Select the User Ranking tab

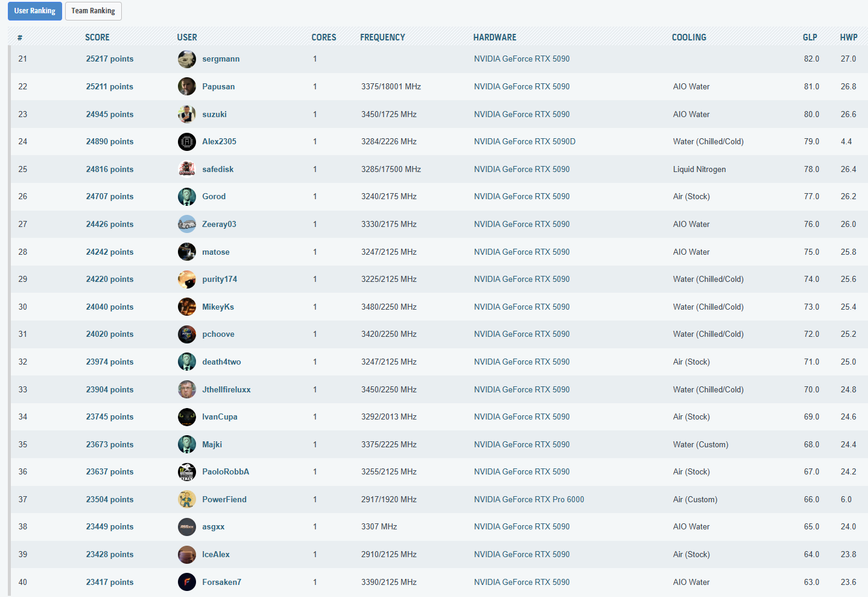34,11
